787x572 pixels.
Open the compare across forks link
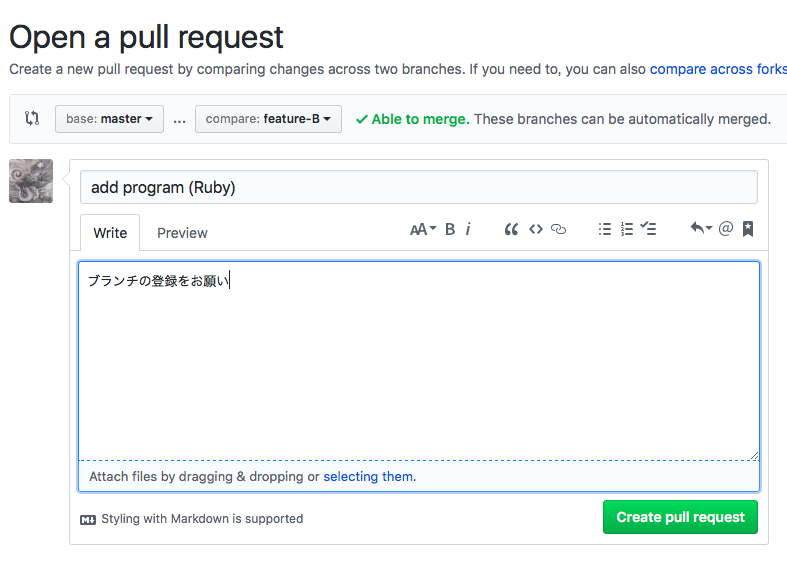(718, 69)
